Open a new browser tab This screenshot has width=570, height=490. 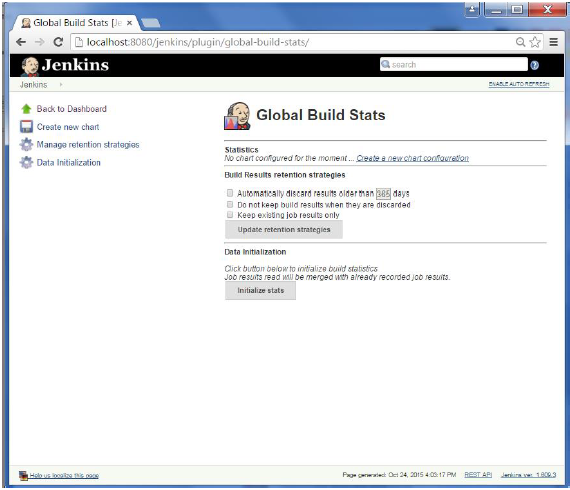(150, 23)
